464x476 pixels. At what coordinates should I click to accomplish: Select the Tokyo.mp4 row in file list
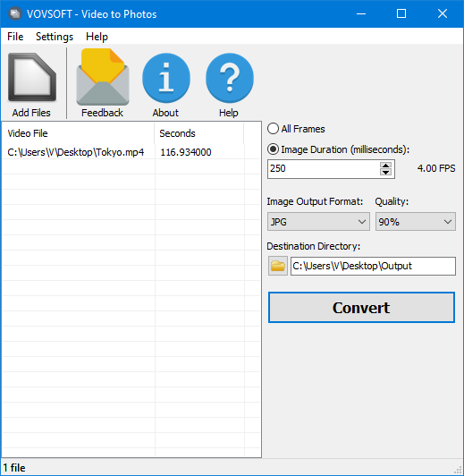pyautogui.click(x=131, y=152)
